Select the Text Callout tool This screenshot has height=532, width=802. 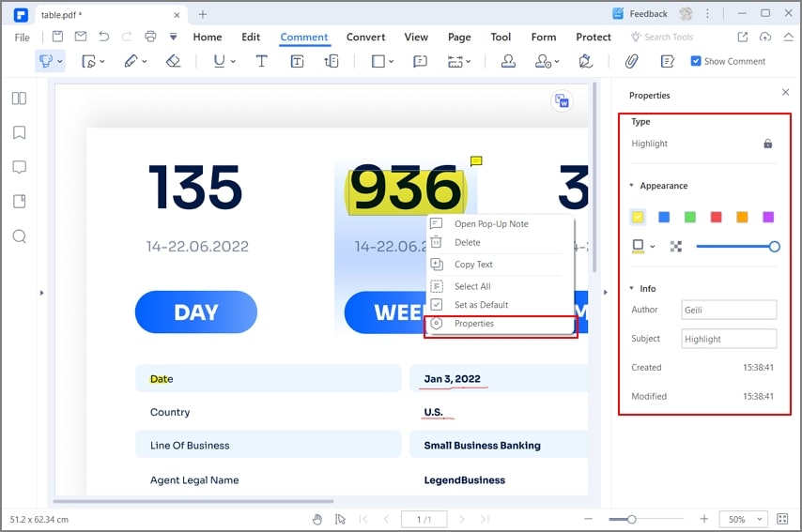[x=332, y=61]
